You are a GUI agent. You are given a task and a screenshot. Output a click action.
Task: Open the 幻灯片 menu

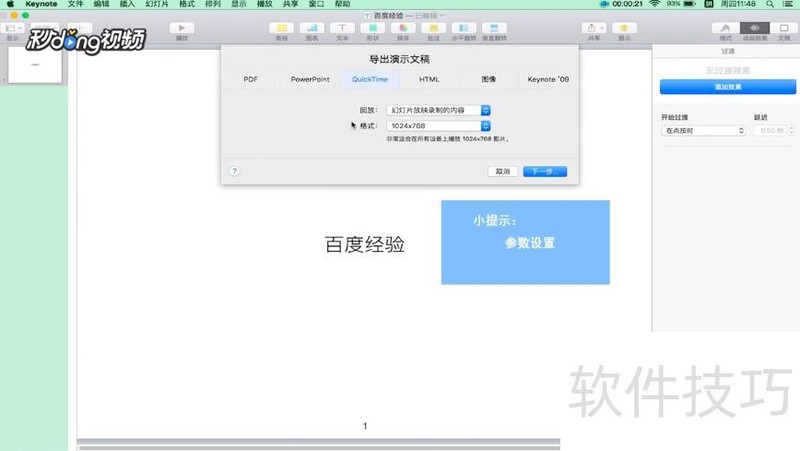point(157,4)
